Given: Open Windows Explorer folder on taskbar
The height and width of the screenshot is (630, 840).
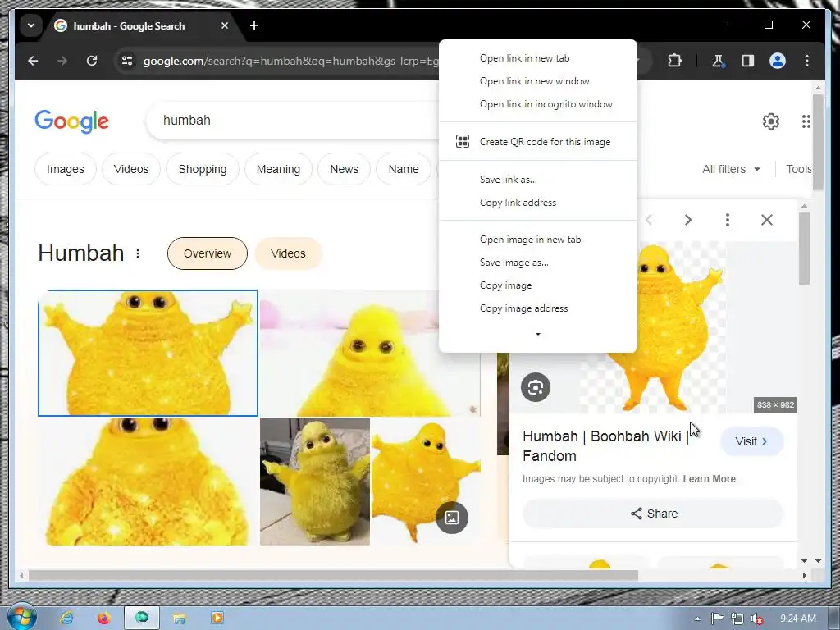Looking at the screenshot, I should pyautogui.click(x=180, y=619).
